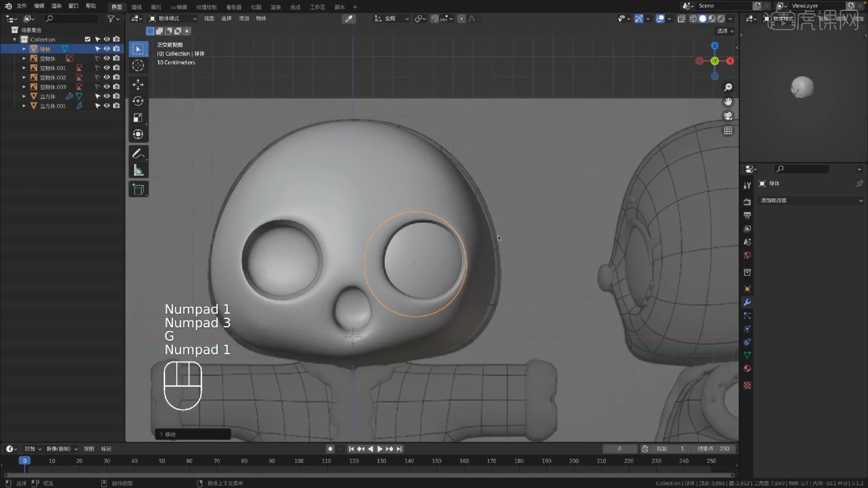The image size is (868, 488).
Task: Open the Material properties sphere tab
Action: [x=747, y=369]
